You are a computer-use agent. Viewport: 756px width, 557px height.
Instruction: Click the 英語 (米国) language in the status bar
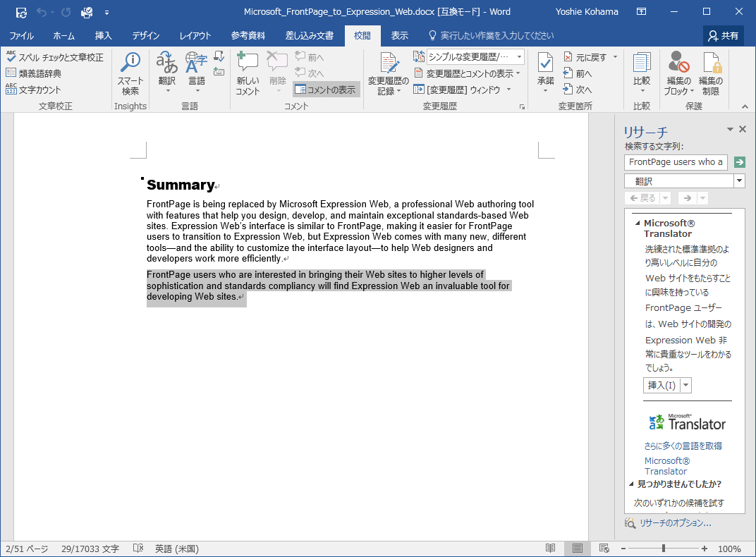click(x=176, y=549)
